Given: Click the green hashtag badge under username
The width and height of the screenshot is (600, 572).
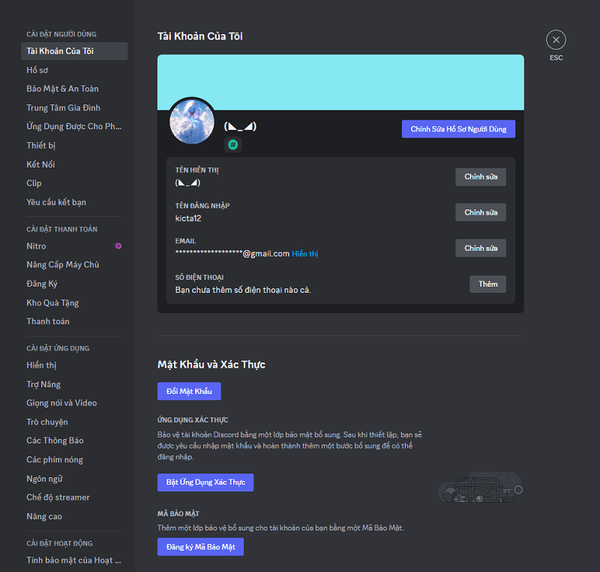Looking at the screenshot, I should pyautogui.click(x=233, y=145).
